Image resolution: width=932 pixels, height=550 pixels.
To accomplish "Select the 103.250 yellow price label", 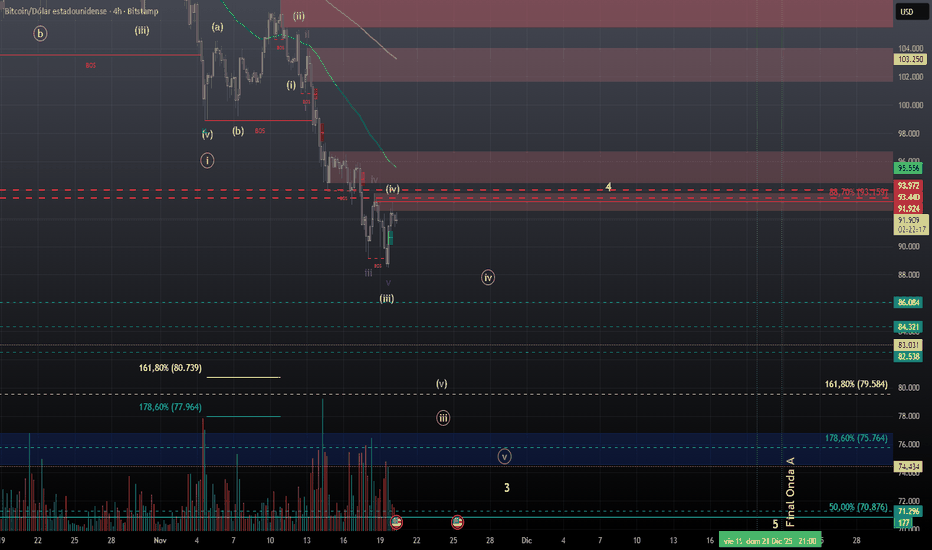I will pos(910,59).
